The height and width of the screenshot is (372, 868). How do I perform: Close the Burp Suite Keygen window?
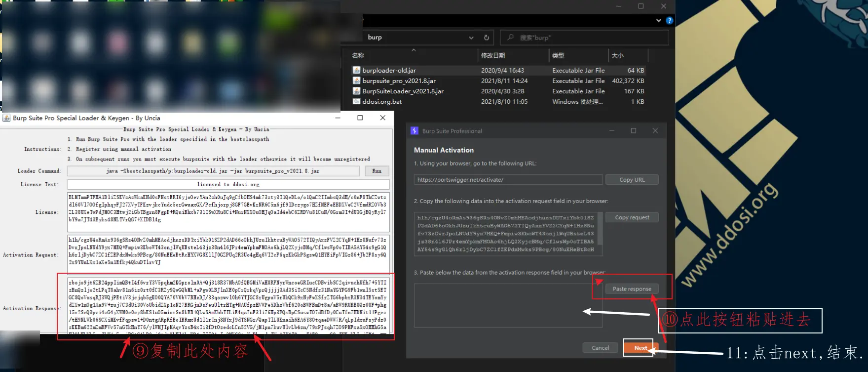(383, 118)
